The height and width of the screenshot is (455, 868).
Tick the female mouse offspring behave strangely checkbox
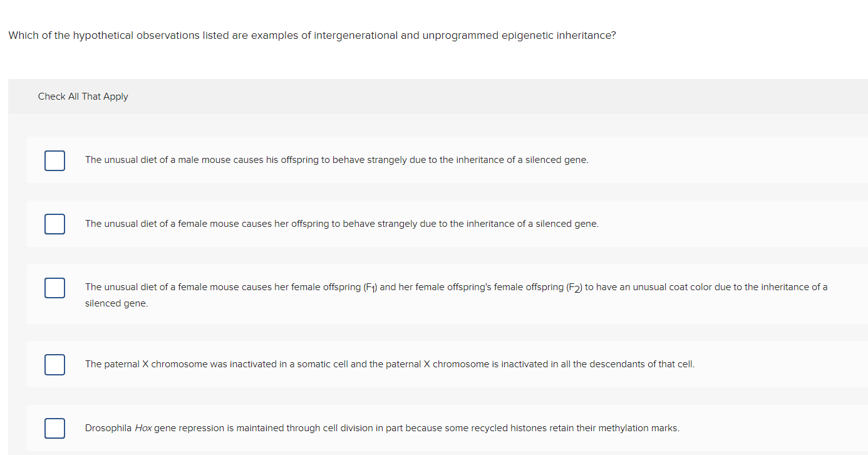[x=54, y=224]
